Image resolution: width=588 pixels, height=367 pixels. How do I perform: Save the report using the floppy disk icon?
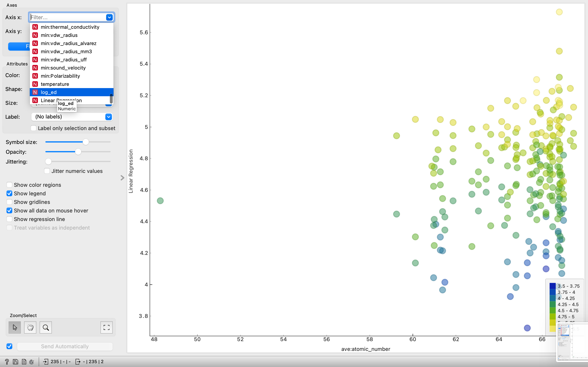(15, 361)
